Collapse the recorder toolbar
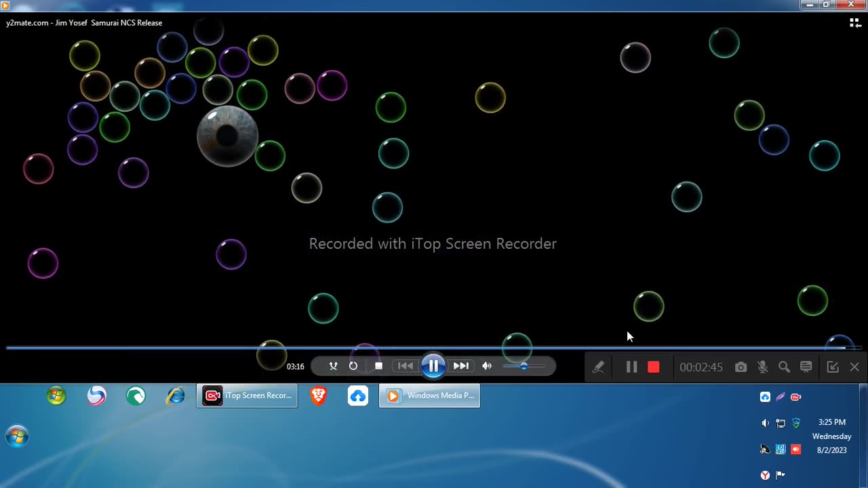868x488 pixels. point(833,367)
